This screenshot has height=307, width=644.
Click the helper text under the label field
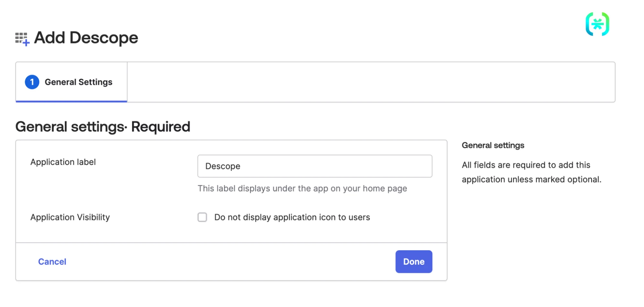(302, 188)
